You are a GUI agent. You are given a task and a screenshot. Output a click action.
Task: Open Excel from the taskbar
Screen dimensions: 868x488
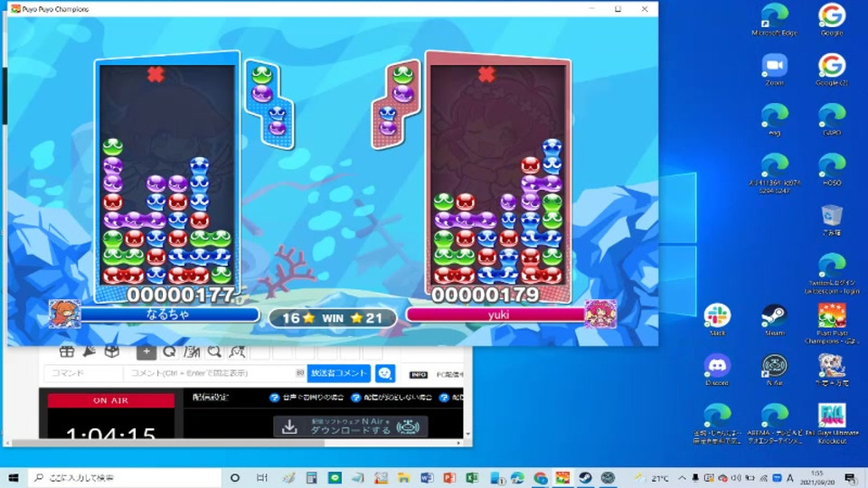(x=472, y=477)
